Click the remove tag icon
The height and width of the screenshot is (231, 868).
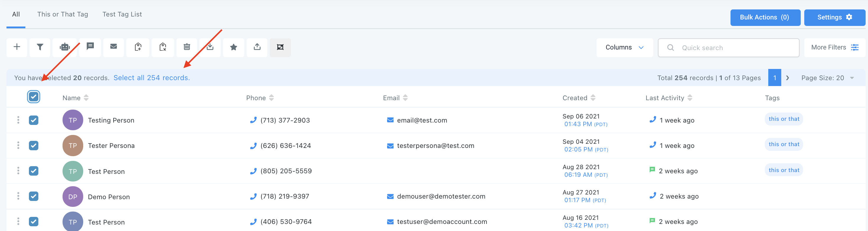[x=163, y=47]
